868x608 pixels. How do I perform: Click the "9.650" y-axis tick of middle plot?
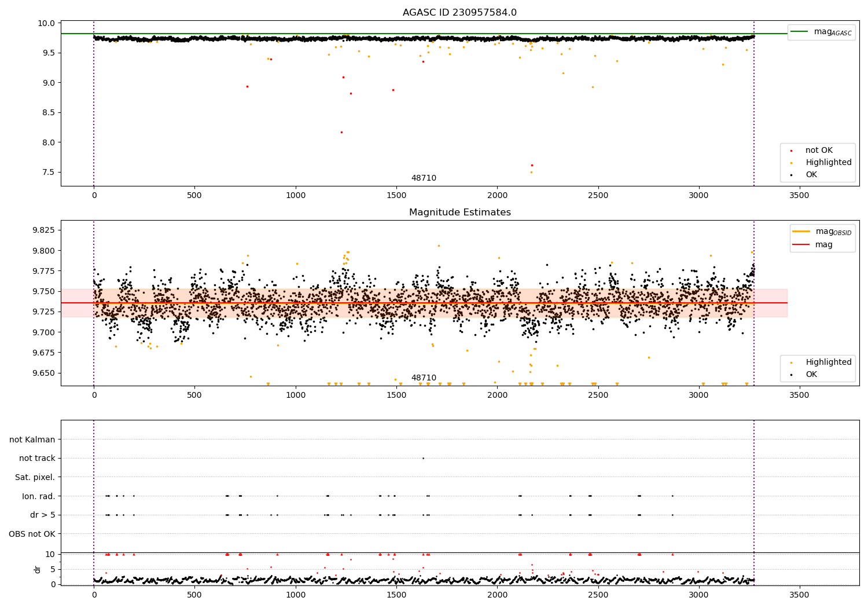coord(44,373)
